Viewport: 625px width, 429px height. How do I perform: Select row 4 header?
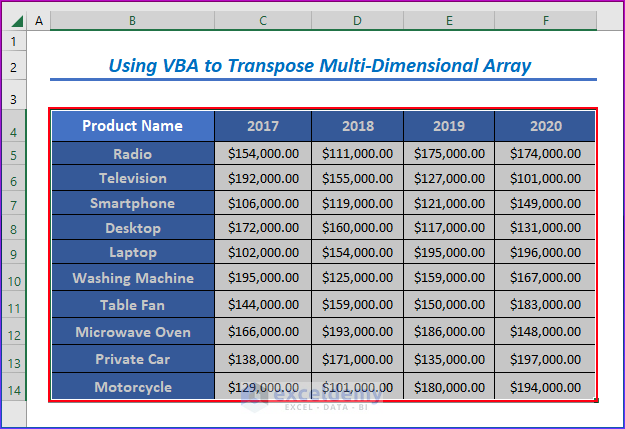click(14, 126)
